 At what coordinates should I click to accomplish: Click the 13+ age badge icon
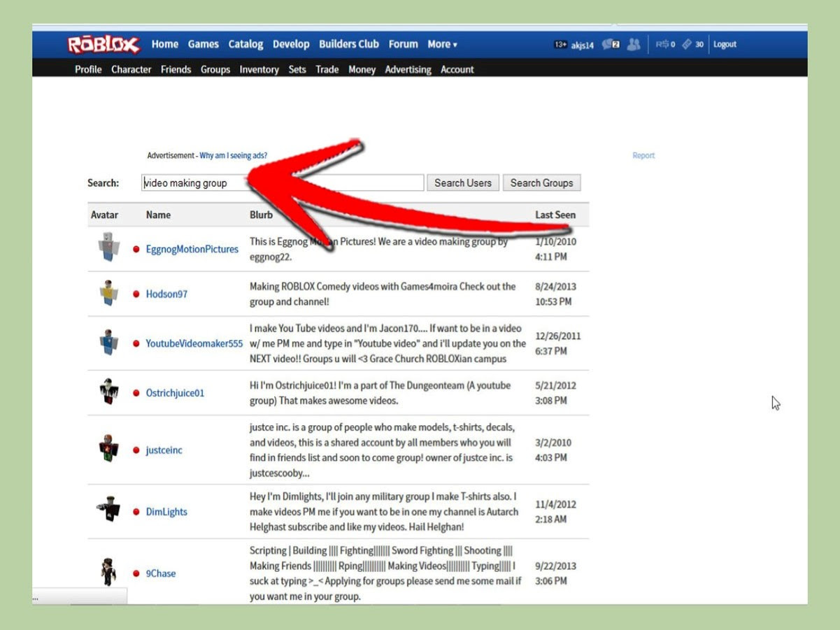pyautogui.click(x=560, y=45)
